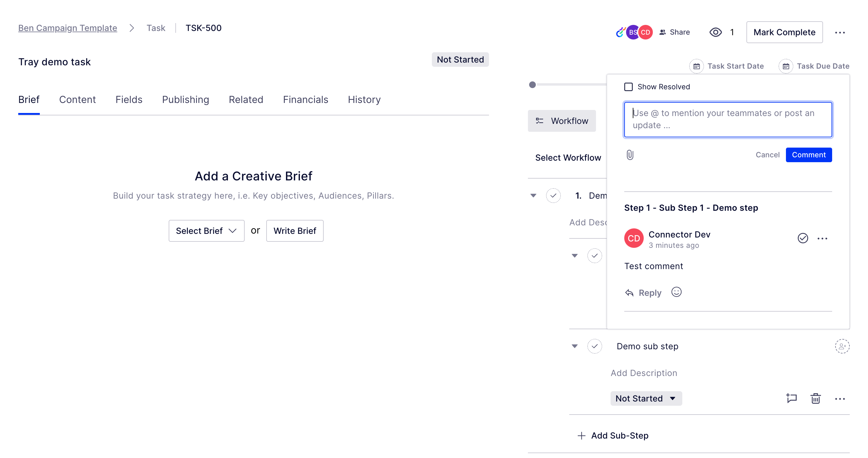The height and width of the screenshot is (458, 868).
Task: Open the Not Started status dropdown
Action: click(646, 398)
